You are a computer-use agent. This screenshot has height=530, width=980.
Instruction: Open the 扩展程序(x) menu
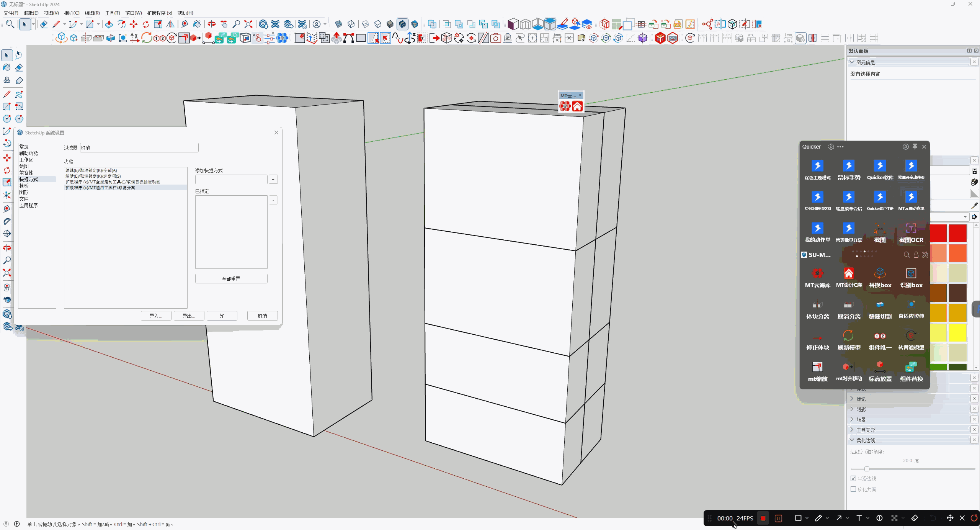point(160,13)
